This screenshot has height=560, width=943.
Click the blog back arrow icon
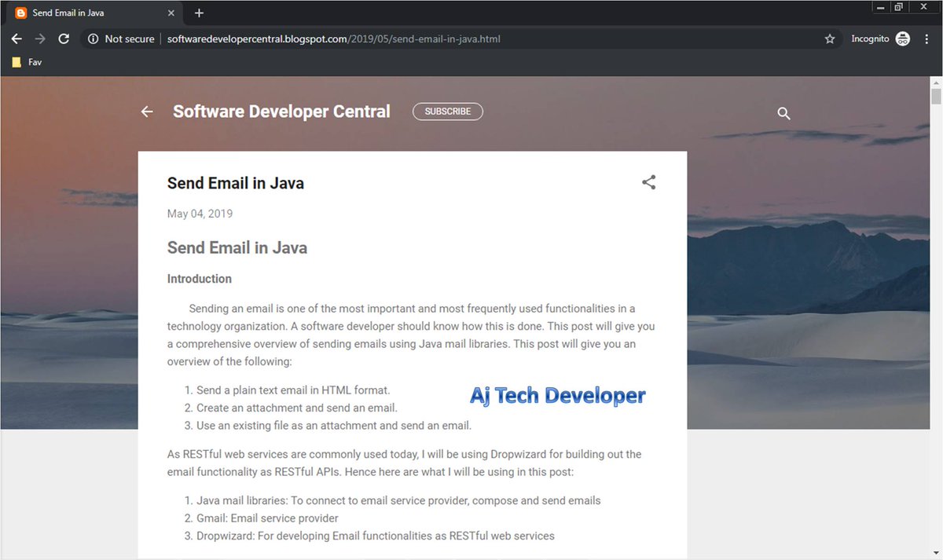pos(147,112)
